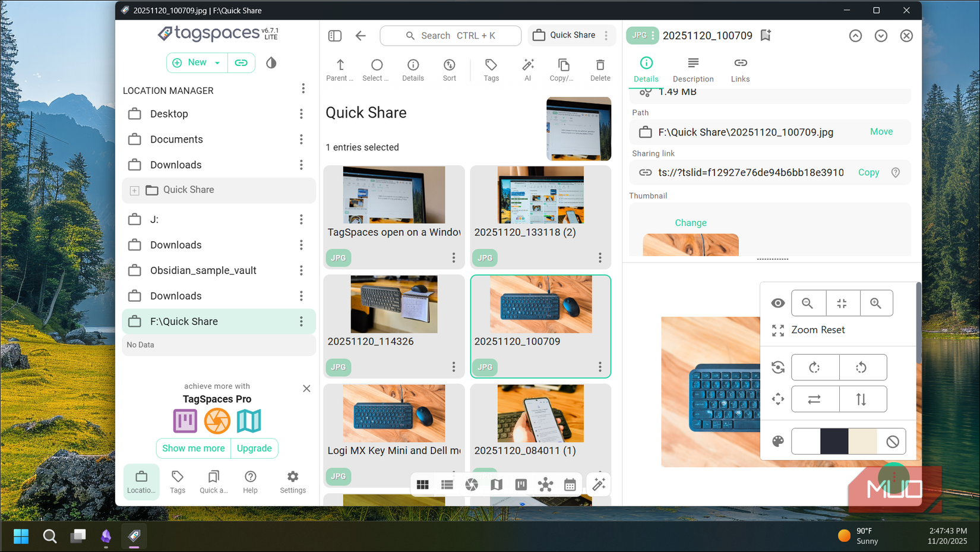Flip the preview image vertically
This screenshot has height=552, width=980.
863,399
